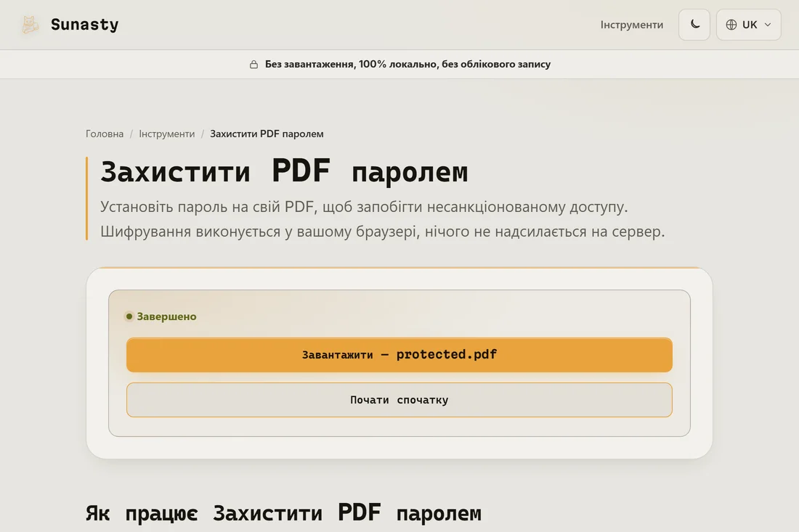Image resolution: width=799 pixels, height=532 pixels.
Task: Expand the UK language dropdown
Action: (x=748, y=25)
